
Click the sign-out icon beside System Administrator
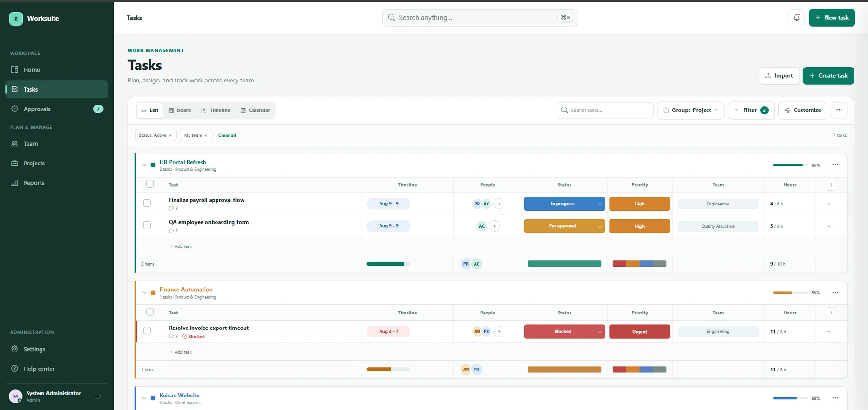point(98,396)
